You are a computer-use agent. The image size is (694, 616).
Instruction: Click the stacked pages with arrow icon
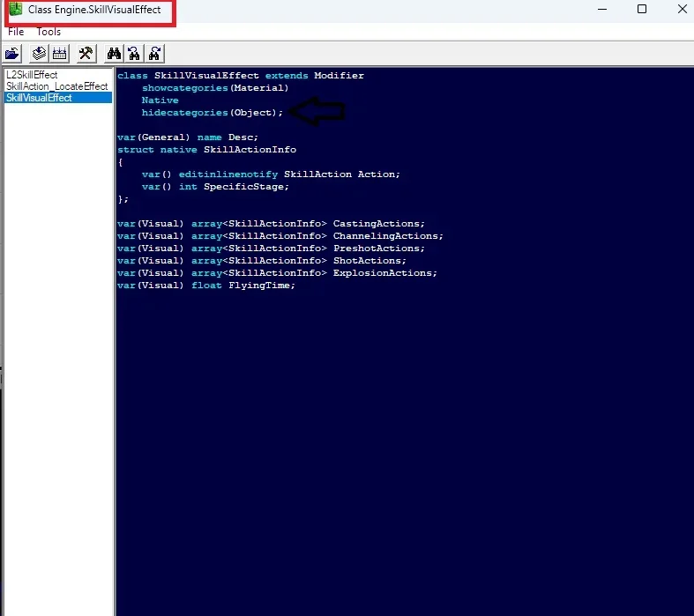(x=39, y=54)
